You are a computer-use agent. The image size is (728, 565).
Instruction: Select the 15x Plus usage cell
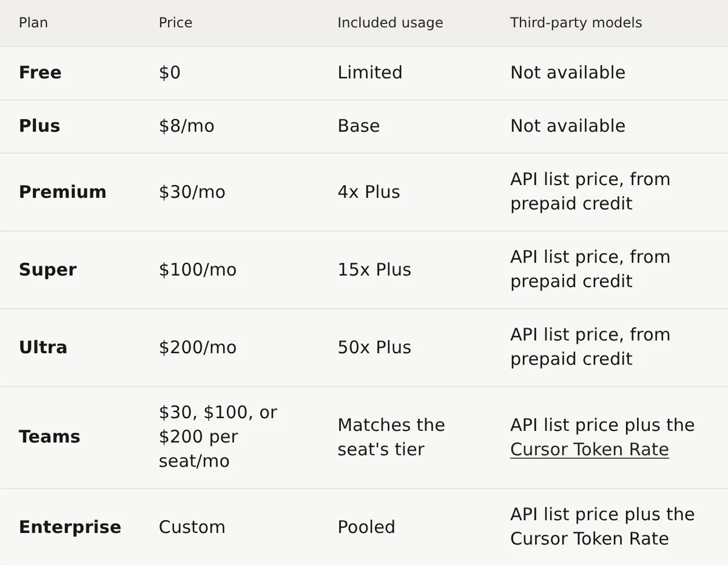374,269
